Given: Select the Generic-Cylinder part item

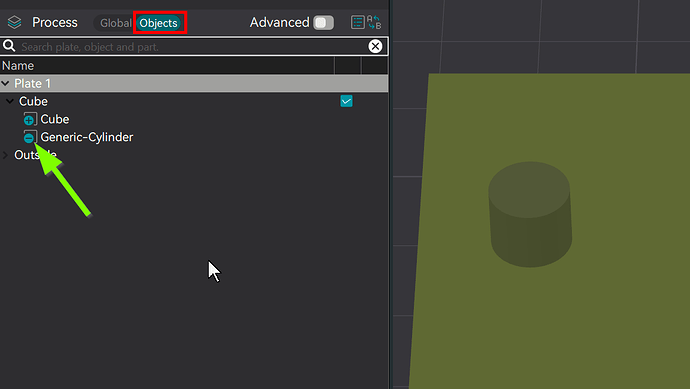Looking at the screenshot, I should (x=87, y=137).
